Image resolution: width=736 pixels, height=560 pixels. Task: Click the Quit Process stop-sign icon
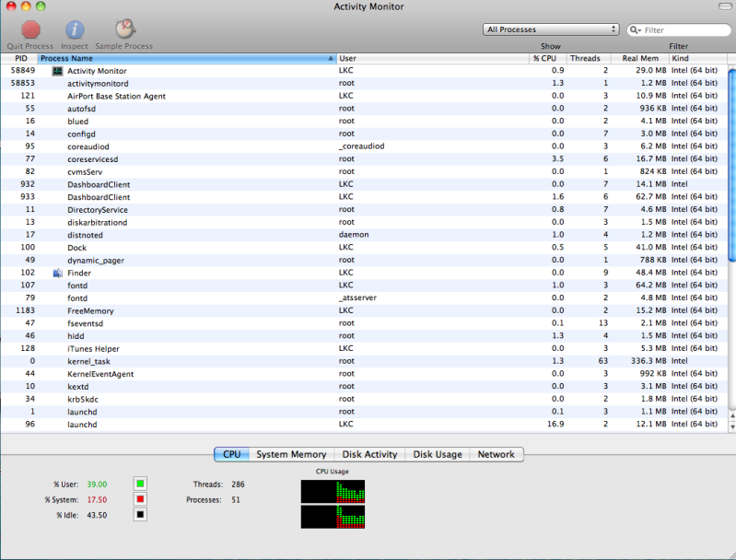30,29
